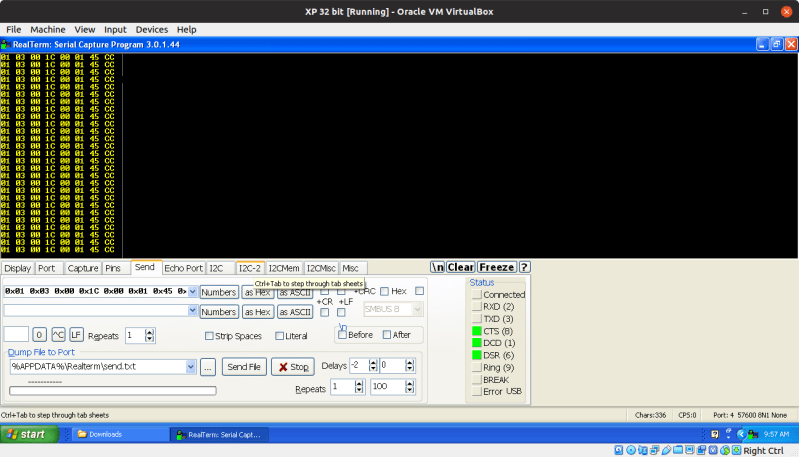Open the Input menu

coord(115,30)
